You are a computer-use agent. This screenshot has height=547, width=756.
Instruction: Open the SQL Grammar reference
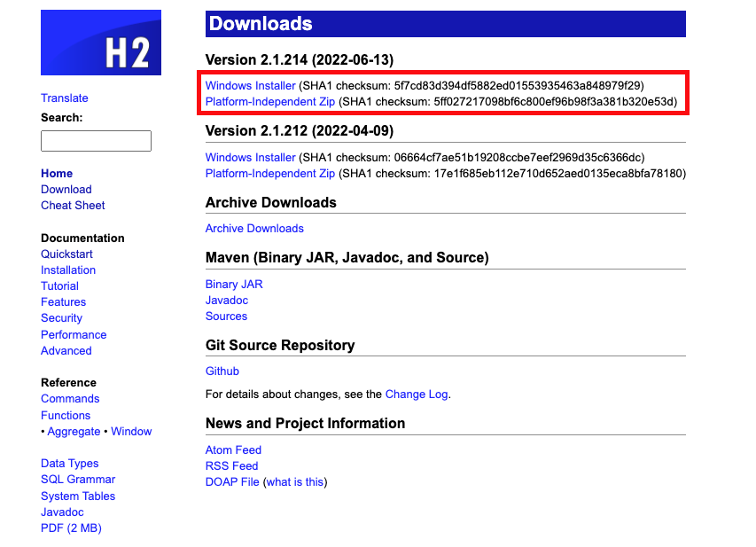(x=78, y=479)
